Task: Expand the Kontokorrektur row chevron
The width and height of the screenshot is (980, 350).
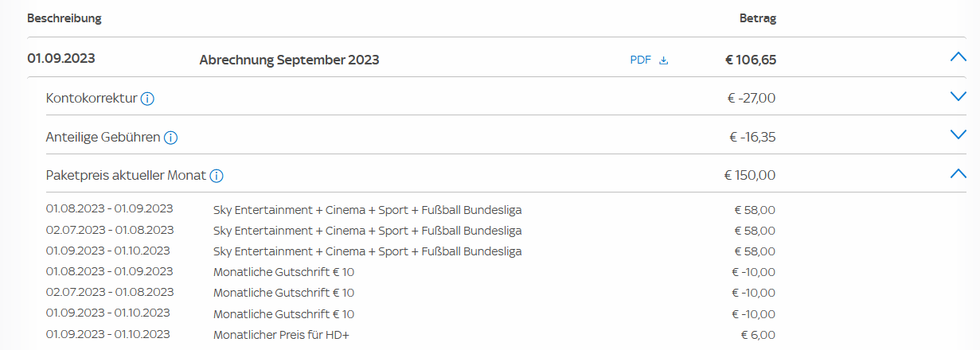Action: tap(958, 96)
